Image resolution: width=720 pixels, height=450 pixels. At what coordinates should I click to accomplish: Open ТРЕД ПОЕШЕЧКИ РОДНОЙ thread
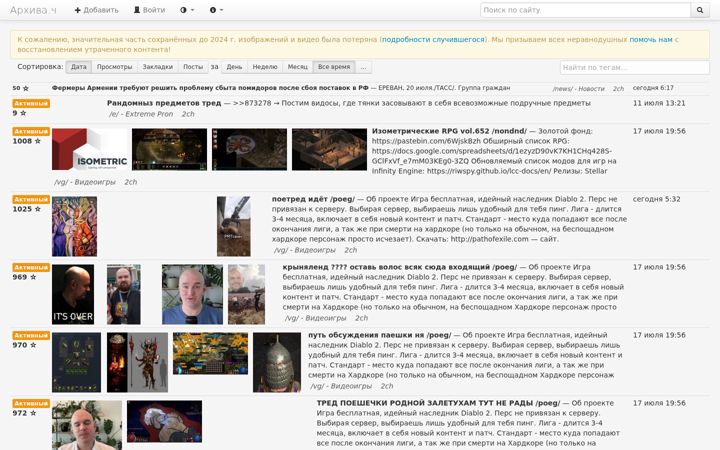pyautogui.click(x=438, y=403)
